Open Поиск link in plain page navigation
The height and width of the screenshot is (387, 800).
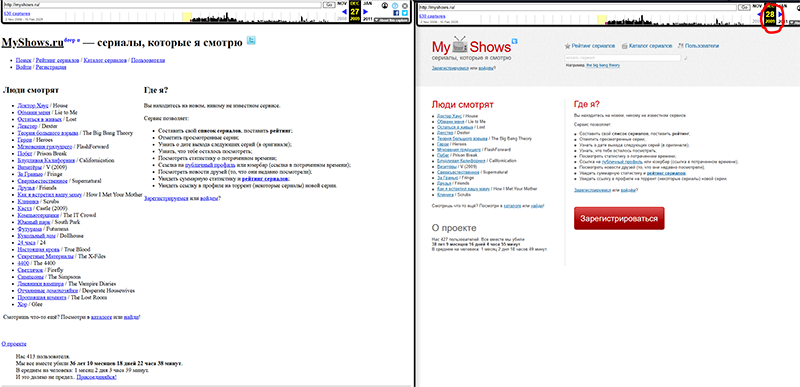point(23,60)
